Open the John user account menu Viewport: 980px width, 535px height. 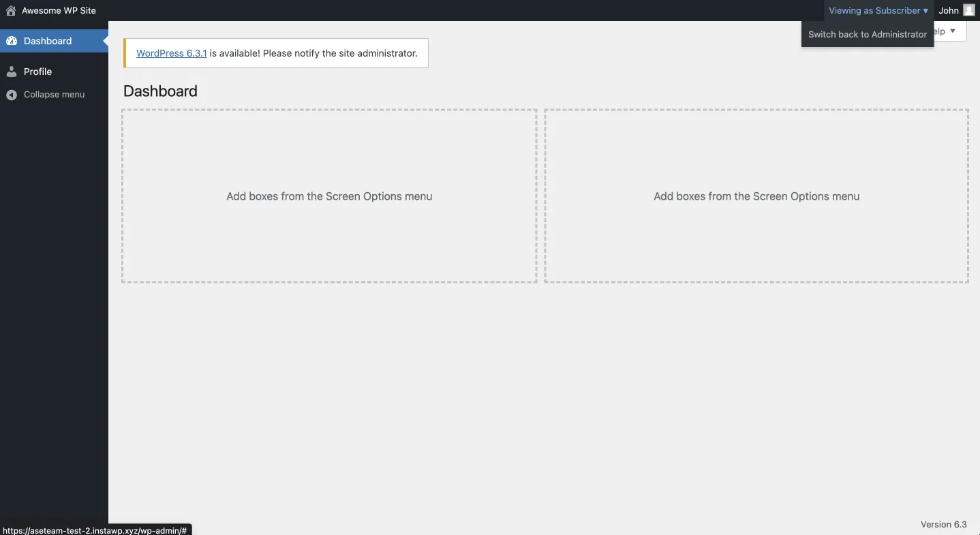pyautogui.click(x=957, y=10)
